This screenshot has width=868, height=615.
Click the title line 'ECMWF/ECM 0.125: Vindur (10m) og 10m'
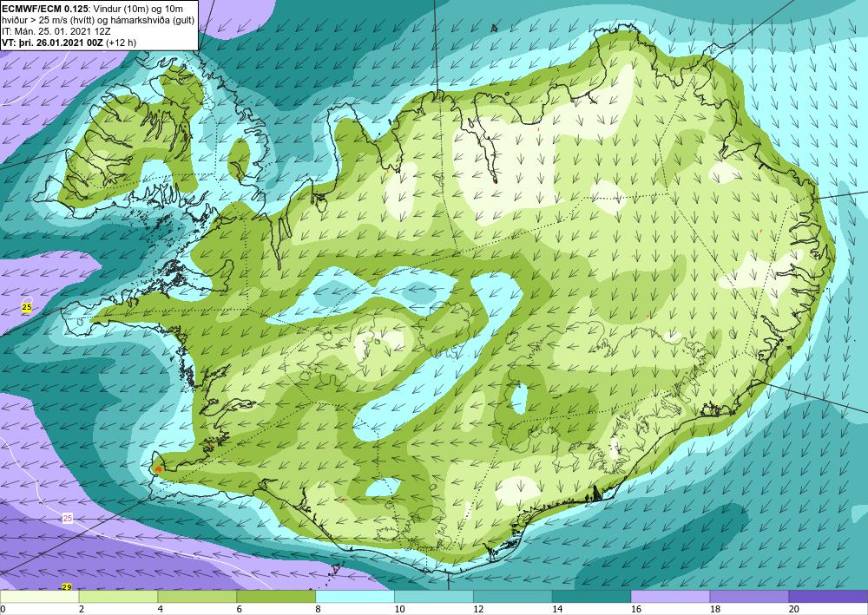93,9
